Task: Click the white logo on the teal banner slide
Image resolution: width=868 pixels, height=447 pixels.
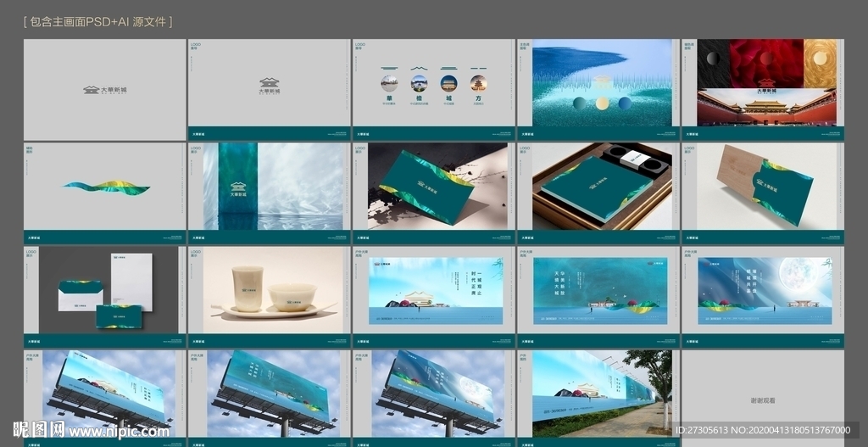Action: click(x=238, y=189)
